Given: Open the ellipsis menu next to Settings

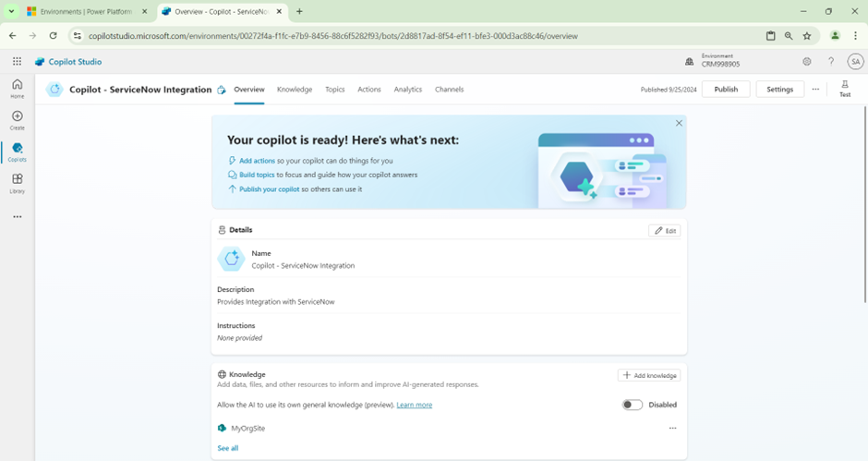Looking at the screenshot, I should tap(815, 90).
